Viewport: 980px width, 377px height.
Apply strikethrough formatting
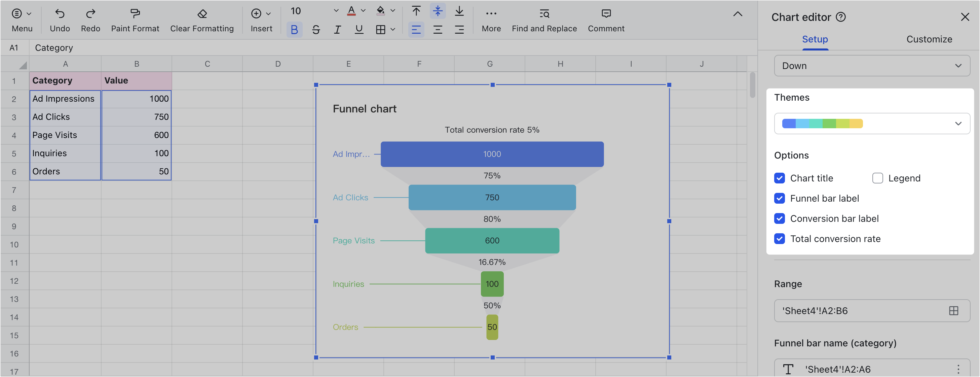316,29
